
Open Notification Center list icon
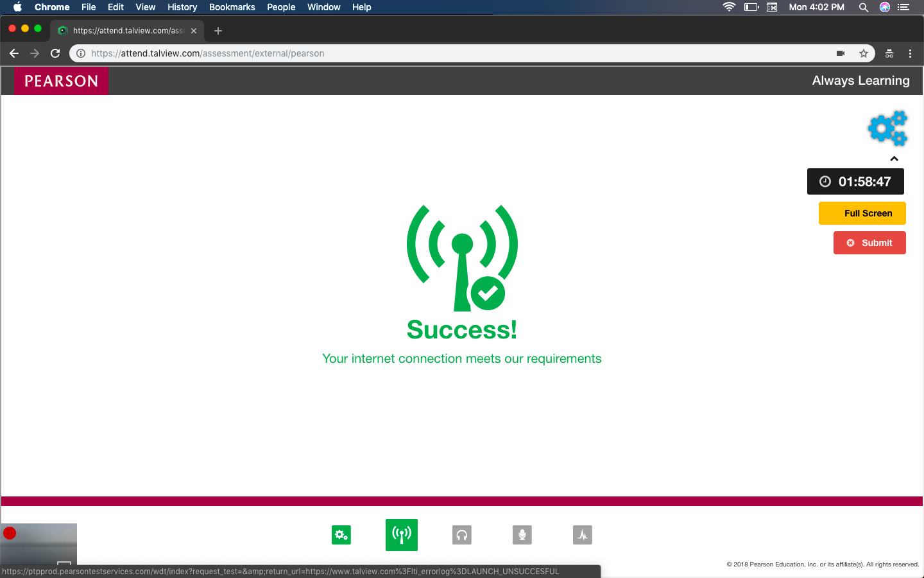(903, 7)
